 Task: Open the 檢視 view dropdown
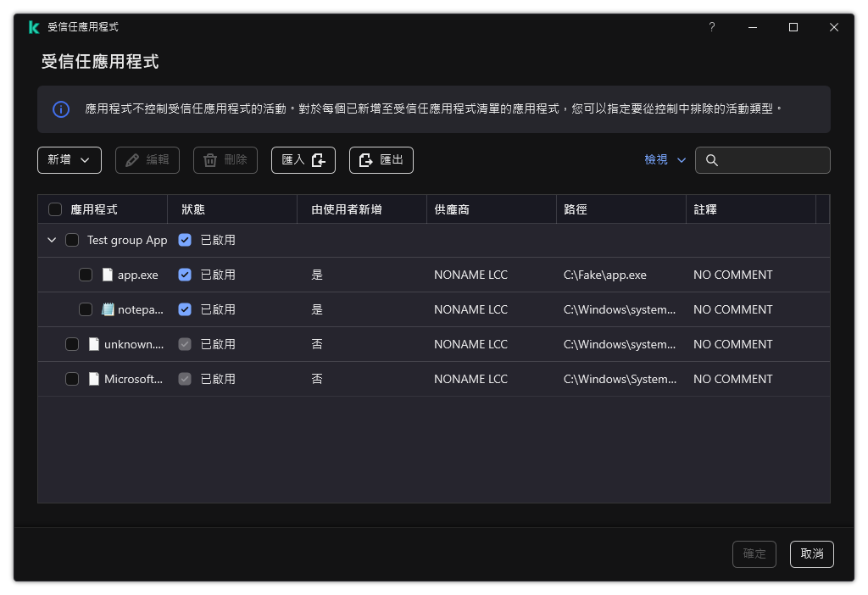click(664, 159)
